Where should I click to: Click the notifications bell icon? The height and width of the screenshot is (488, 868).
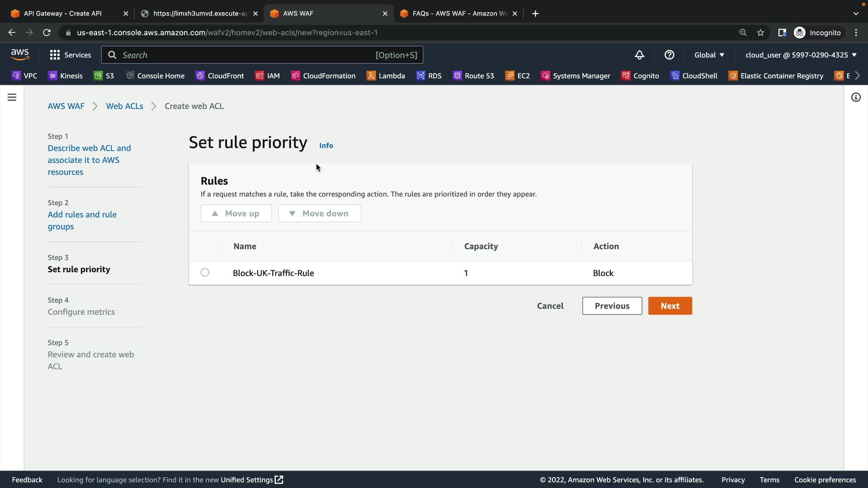pos(639,55)
